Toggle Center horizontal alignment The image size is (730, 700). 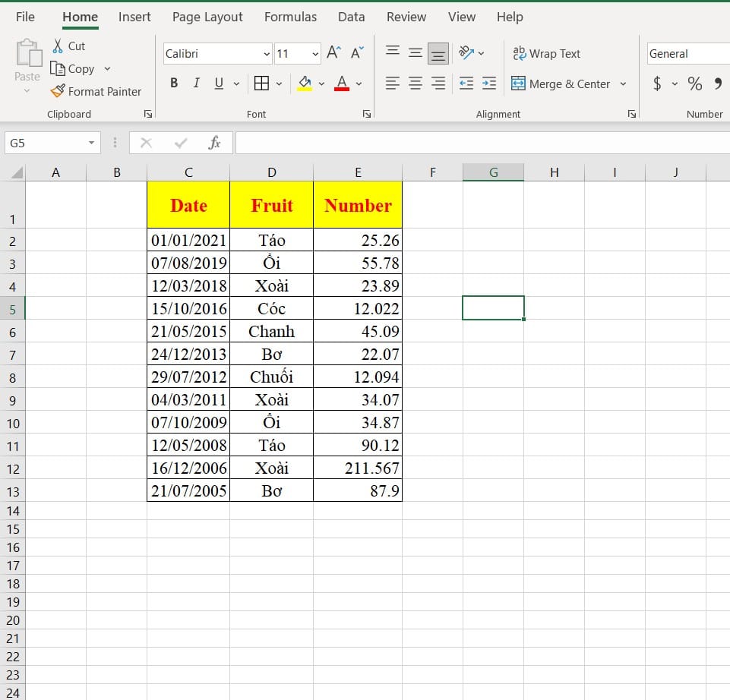(416, 84)
